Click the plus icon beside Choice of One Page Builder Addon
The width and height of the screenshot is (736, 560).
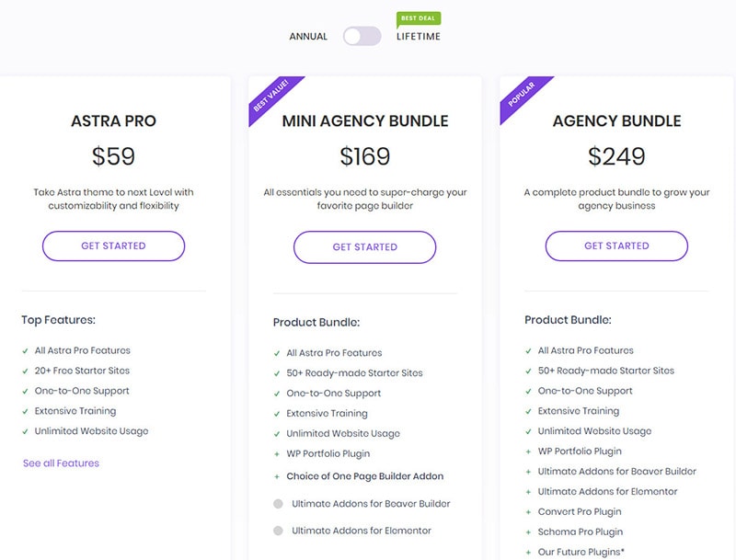pyautogui.click(x=277, y=476)
